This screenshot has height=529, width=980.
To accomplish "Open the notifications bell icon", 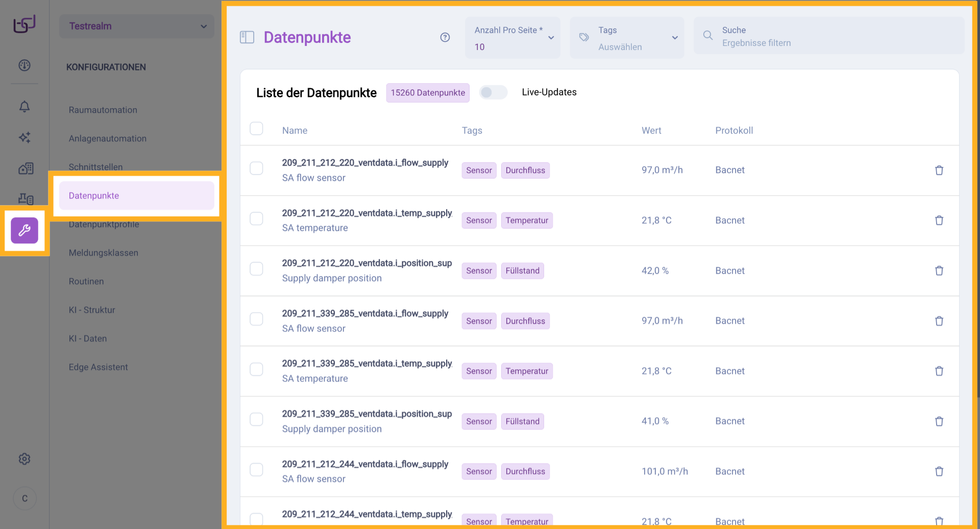I will click(24, 107).
